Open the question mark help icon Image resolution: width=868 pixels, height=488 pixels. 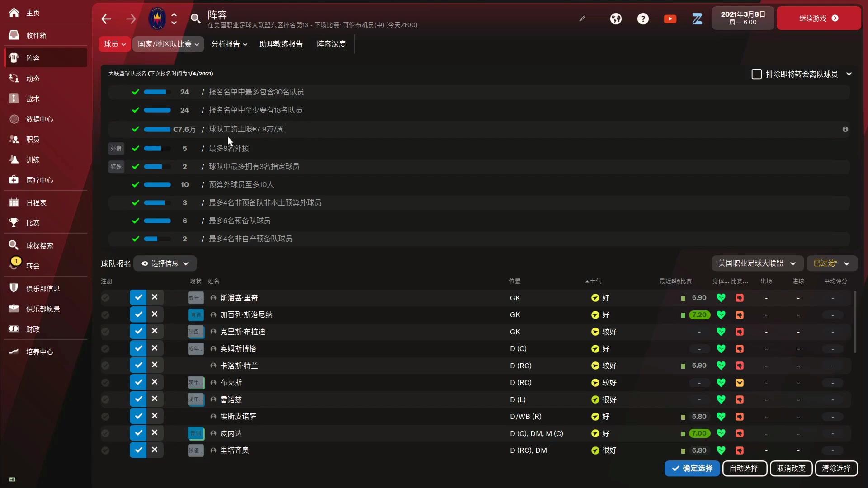[x=643, y=19]
